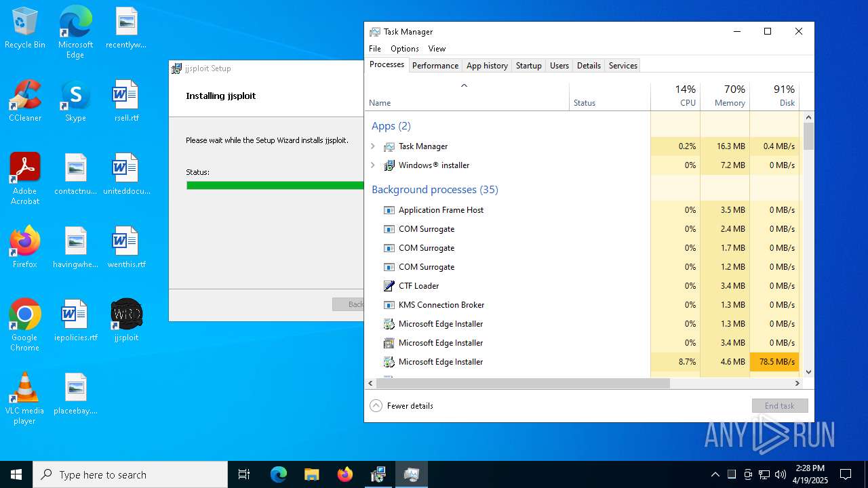The width and height of the screenshot is (868, 488).
Task: Sort processes by Disk column
Action: point(774,96)
